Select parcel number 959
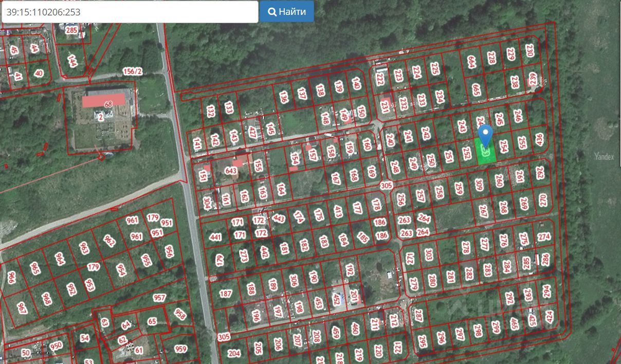The image size is (621, 364). (x=180, y=349)
